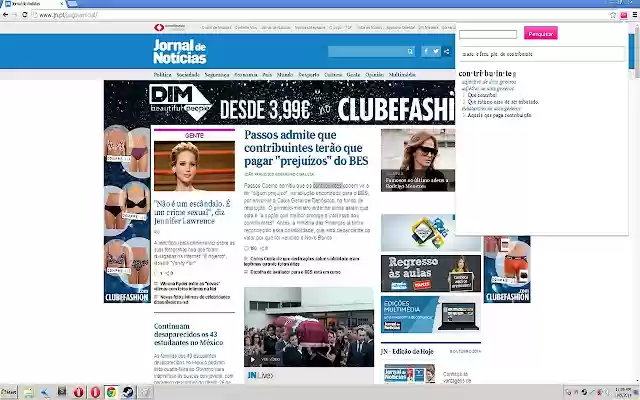Play the funeral video with play icon
The width and height of the screenshot is (640, 400).
pyautogui.click(x=253, y=360)
